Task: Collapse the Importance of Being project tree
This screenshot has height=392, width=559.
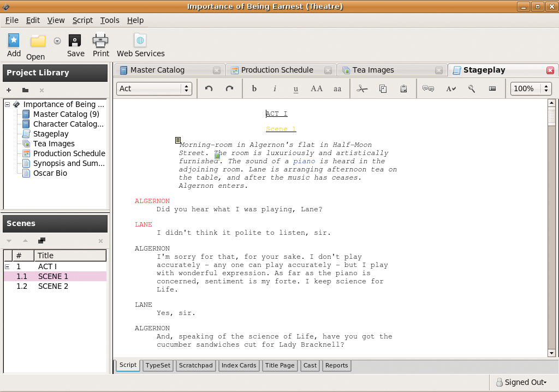Action: coord(8,104)
